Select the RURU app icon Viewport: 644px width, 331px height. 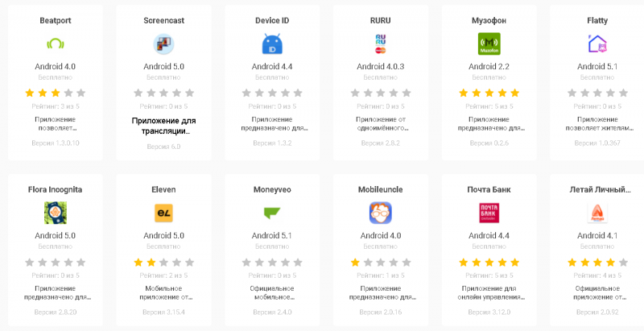click(x=381, y=43)
